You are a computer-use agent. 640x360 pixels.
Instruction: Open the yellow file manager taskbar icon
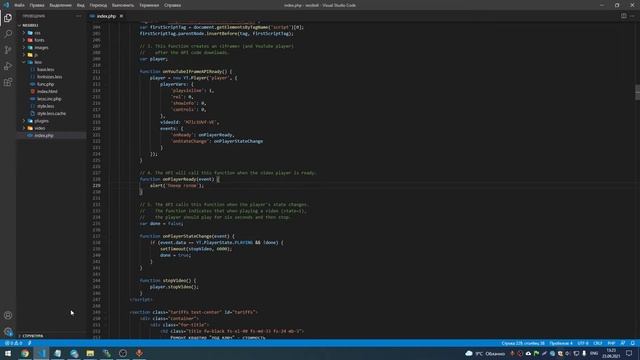tap(90, 353)
